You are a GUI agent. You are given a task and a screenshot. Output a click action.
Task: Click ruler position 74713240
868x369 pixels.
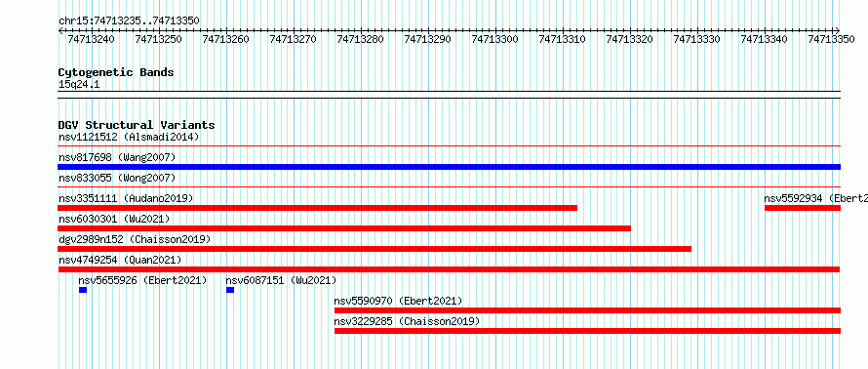92,39
